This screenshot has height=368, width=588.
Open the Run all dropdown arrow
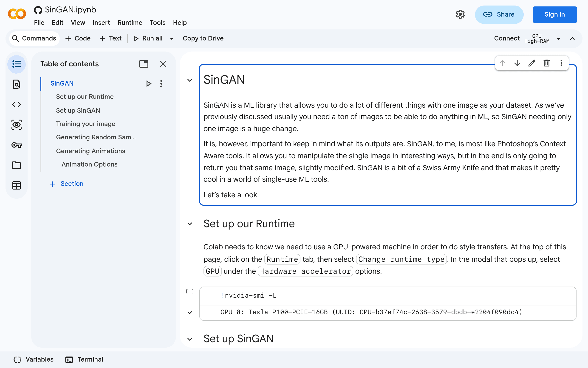(x=172, y=39)
